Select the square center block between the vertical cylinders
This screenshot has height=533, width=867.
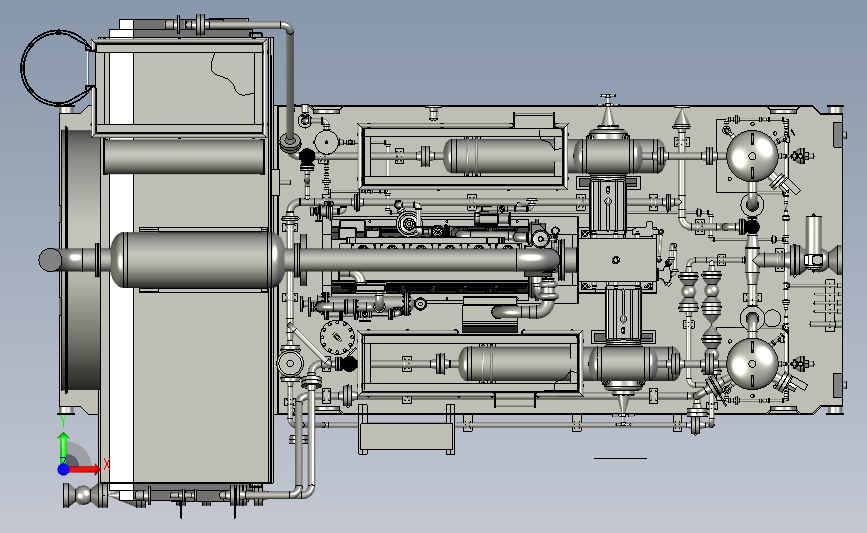pyautogui.click(x=617, y=260)
